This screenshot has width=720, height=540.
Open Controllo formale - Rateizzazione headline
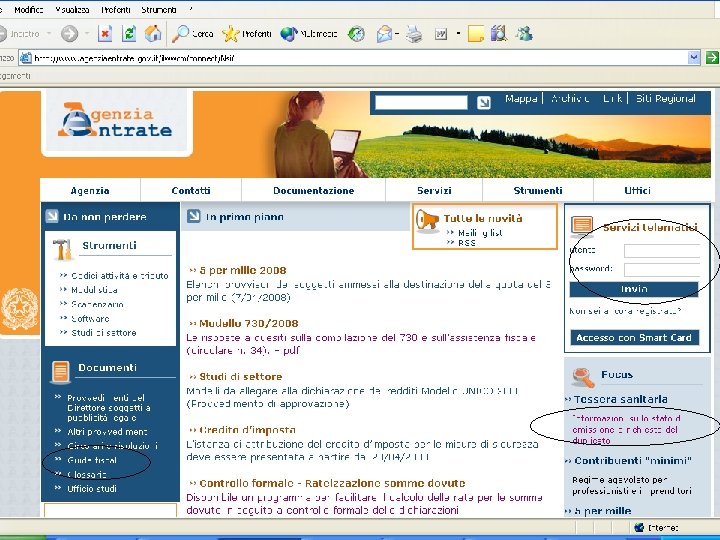pos(332,483)
